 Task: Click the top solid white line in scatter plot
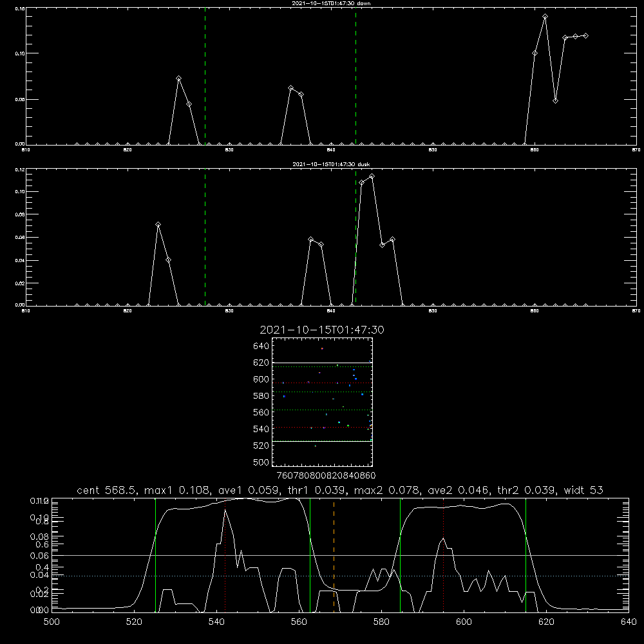pyautogui.click(x=322, y=363)
